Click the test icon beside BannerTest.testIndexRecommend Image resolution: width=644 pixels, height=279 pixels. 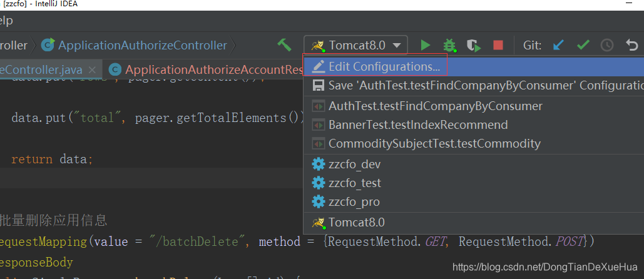(x=319, y=124)
